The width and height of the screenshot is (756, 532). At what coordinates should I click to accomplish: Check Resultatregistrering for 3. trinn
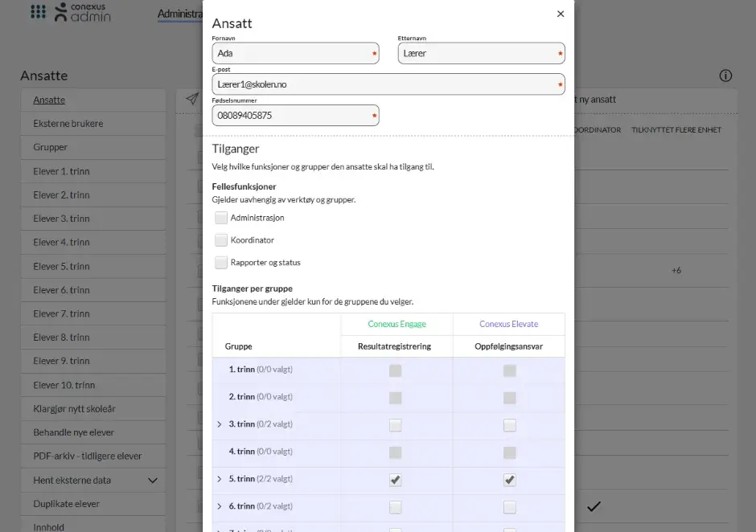pos(396,425)
